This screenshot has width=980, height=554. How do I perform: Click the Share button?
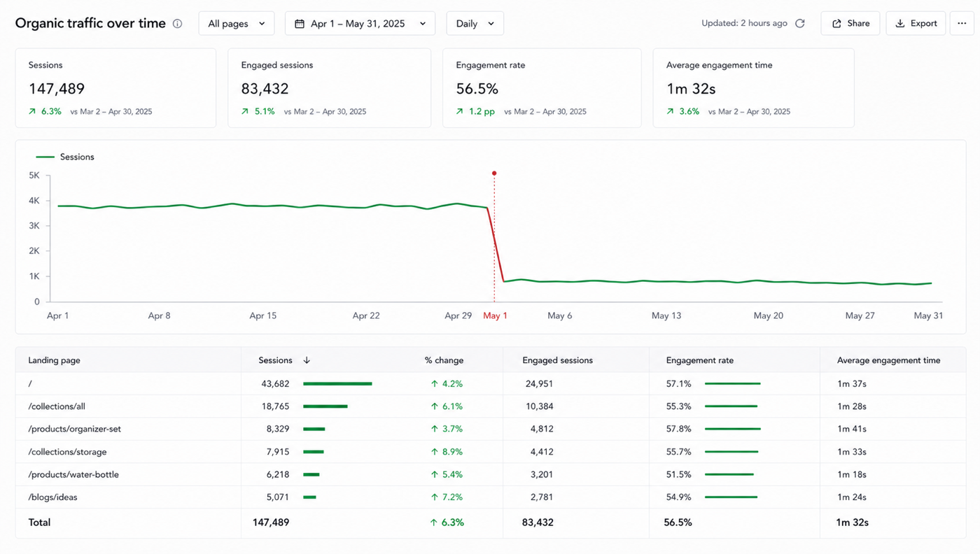pos(850,24)
